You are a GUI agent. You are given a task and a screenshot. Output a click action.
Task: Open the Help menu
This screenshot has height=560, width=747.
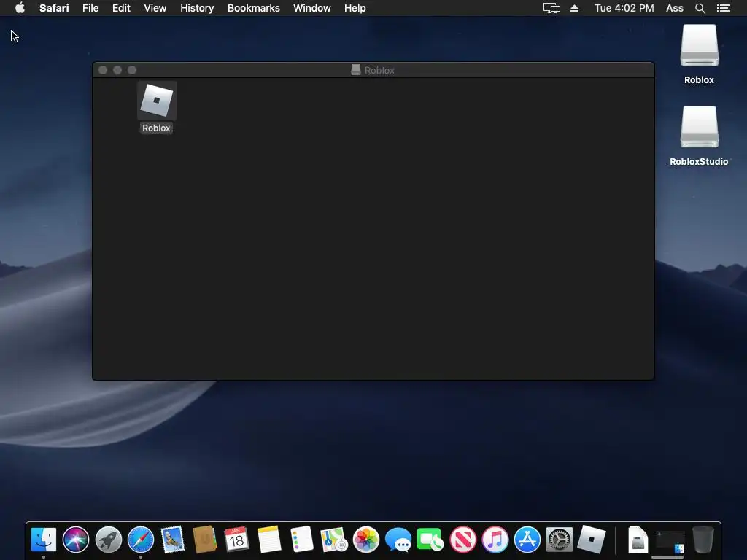[355, 8]
